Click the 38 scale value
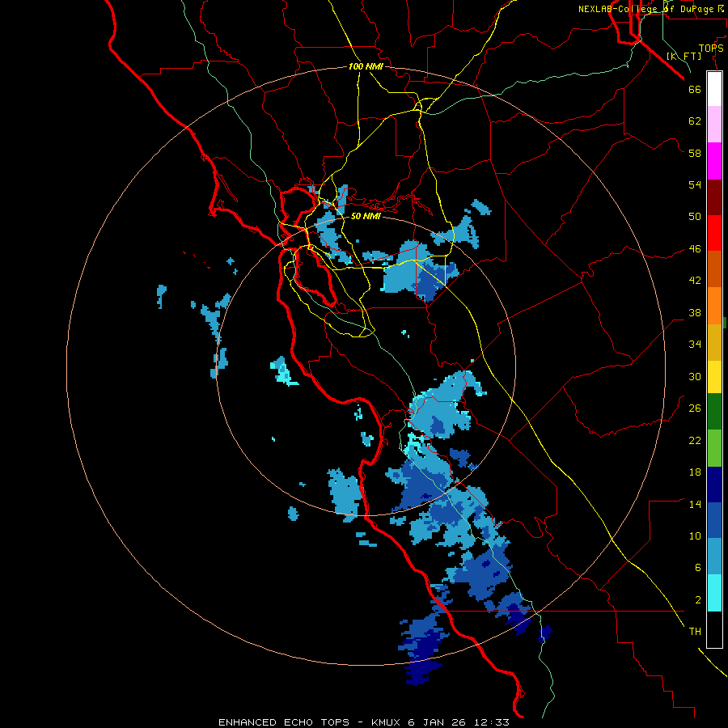This screenshot has height=728, width=728. [695, 313]
